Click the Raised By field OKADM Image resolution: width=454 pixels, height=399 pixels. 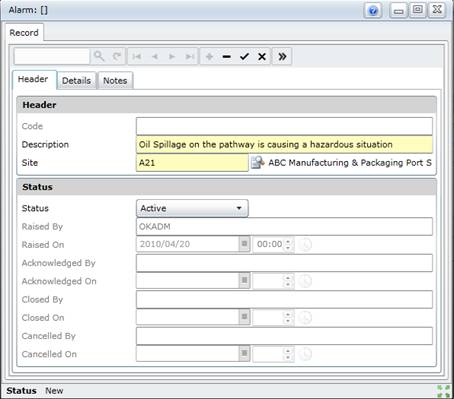284,227
